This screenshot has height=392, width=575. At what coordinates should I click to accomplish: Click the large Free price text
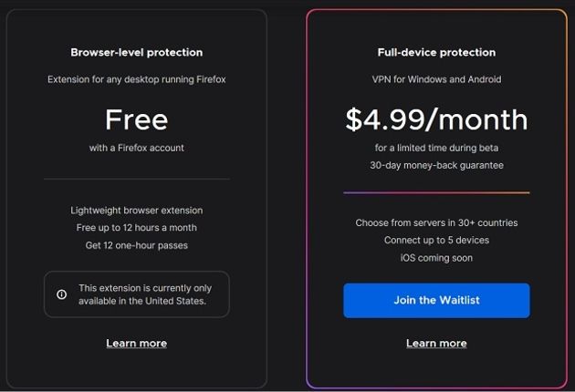pyautogui.click(x=136, y=119)
